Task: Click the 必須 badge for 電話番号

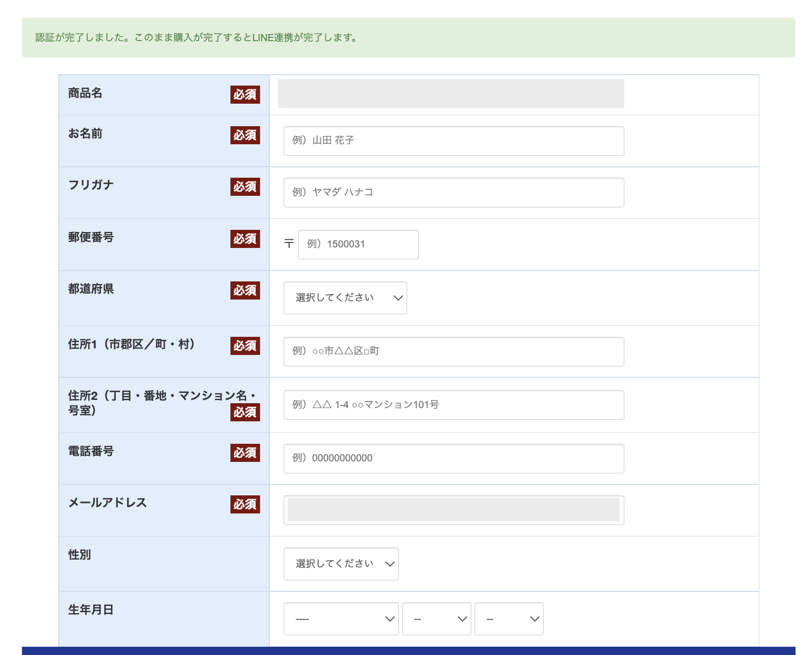Action: click(x=245, y=453)
